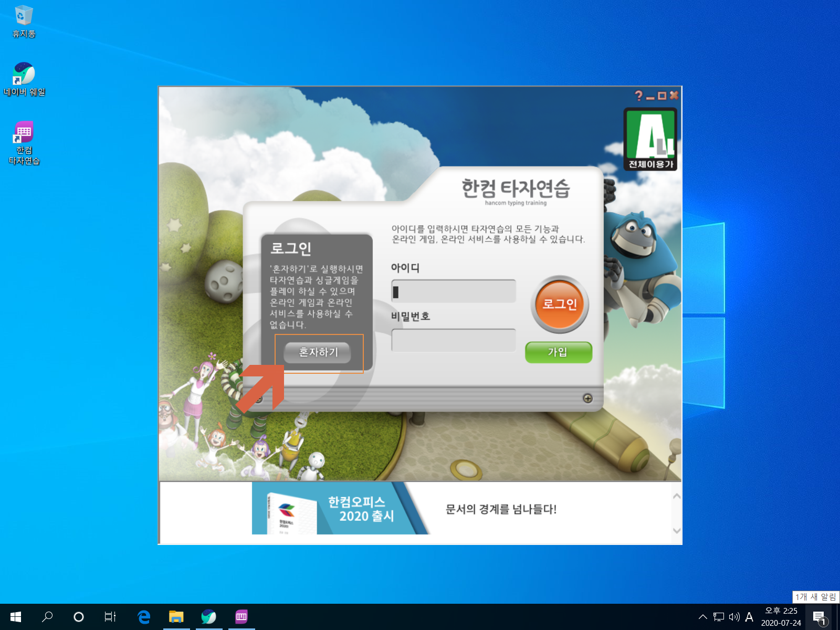Click the 전체이용가 rating badge
Screen dimensions: 840x630
(x=650, y=139)
